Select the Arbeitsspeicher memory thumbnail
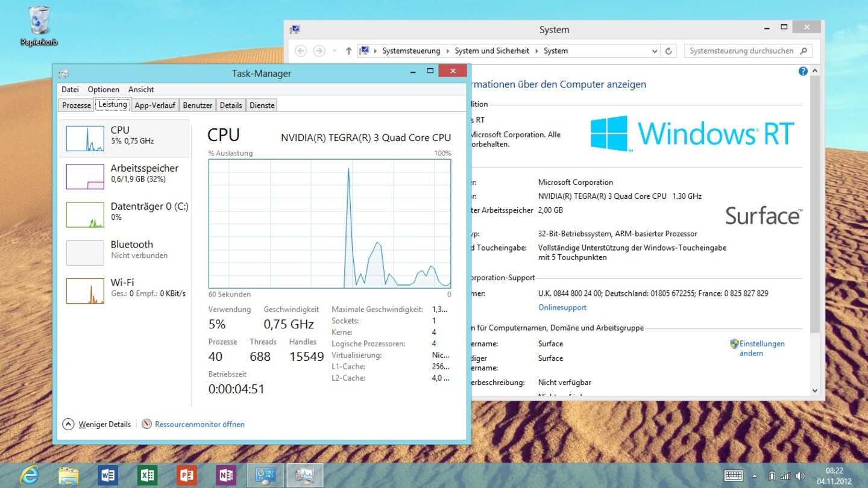This screenshot has width=868, height=488. pos(85,177)
